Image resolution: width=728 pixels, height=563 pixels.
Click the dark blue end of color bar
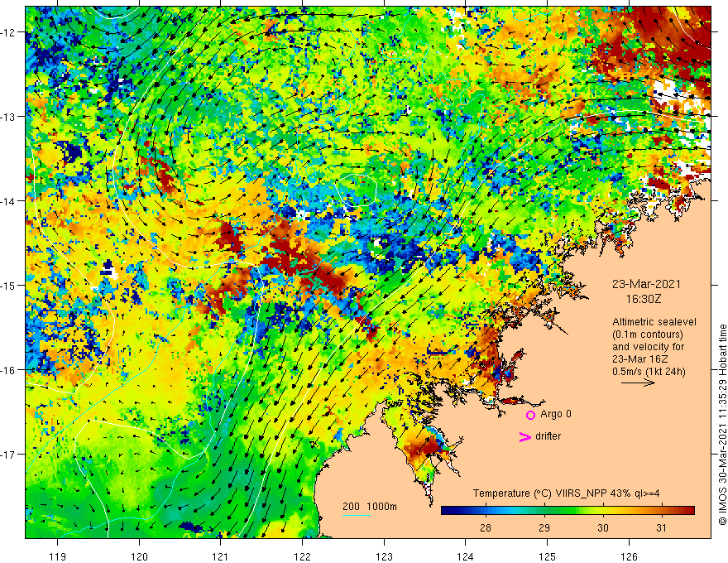446,510
